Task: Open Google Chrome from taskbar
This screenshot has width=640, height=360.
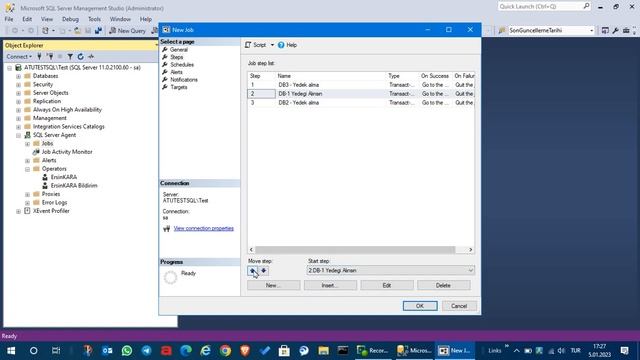Action: 225,350
